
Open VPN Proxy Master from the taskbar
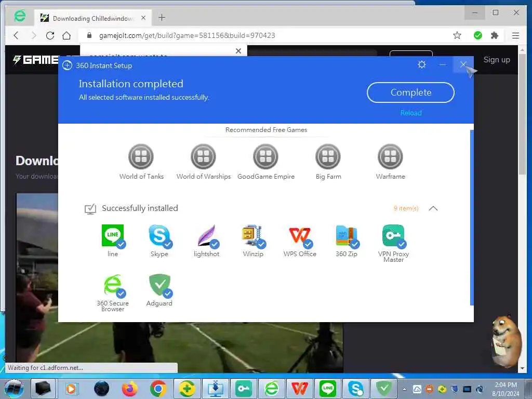tap(243, 389)
